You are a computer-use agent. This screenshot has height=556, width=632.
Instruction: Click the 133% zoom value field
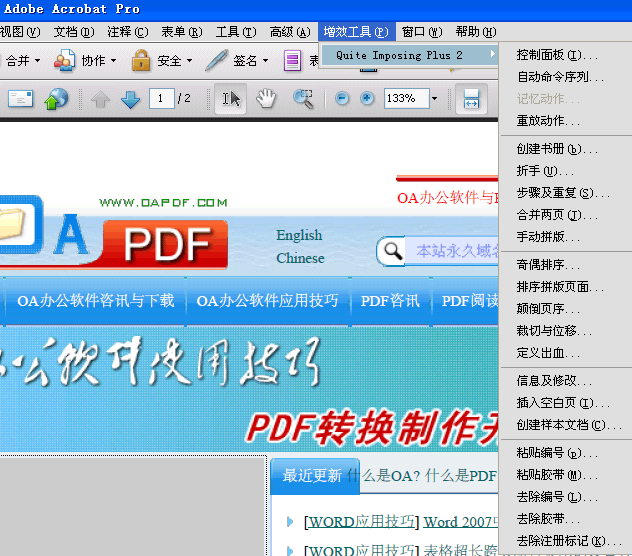(x=406, y=98)
